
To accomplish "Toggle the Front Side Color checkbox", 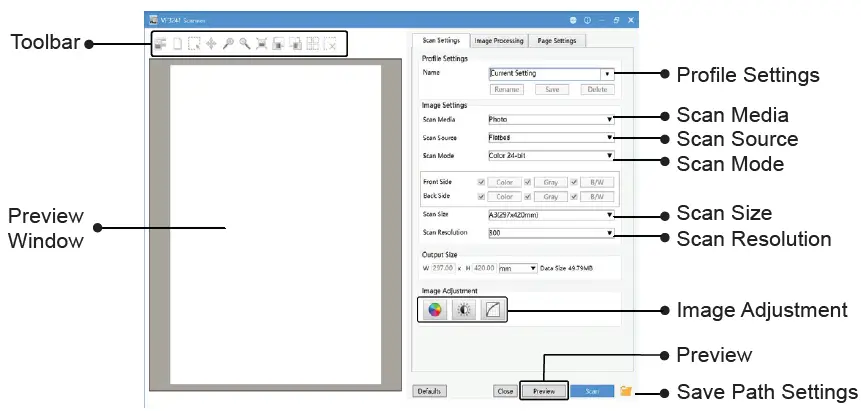I will pos(482,182).
